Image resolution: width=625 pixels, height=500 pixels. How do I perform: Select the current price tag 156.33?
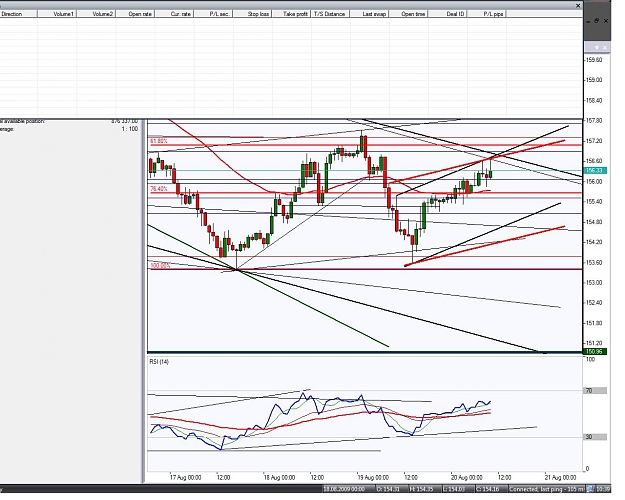click(x=595, y=171)
